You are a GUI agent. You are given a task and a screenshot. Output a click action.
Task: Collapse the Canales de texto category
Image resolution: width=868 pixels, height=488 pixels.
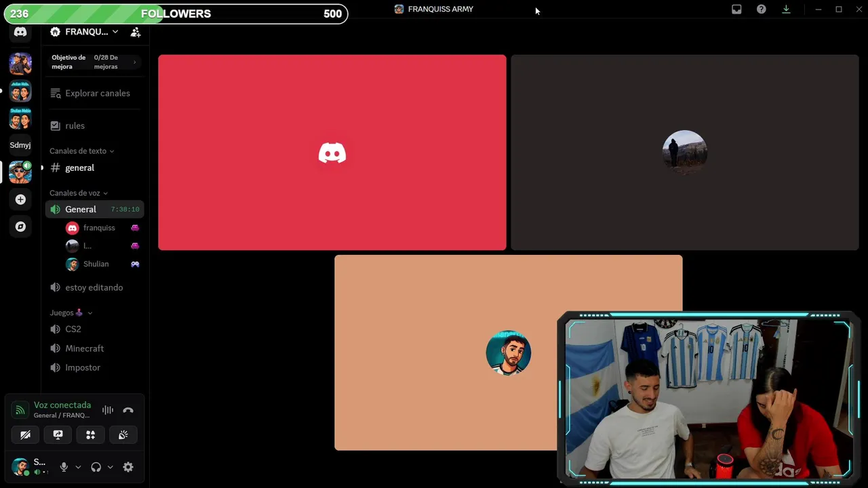click(x=81, y=151)
